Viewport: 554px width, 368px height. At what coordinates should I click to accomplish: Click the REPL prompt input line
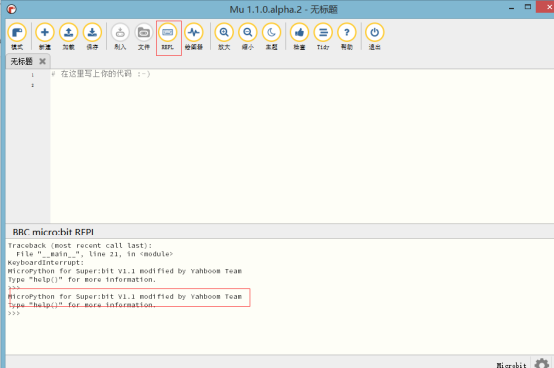pyautogui.click(x=279, y=314)
